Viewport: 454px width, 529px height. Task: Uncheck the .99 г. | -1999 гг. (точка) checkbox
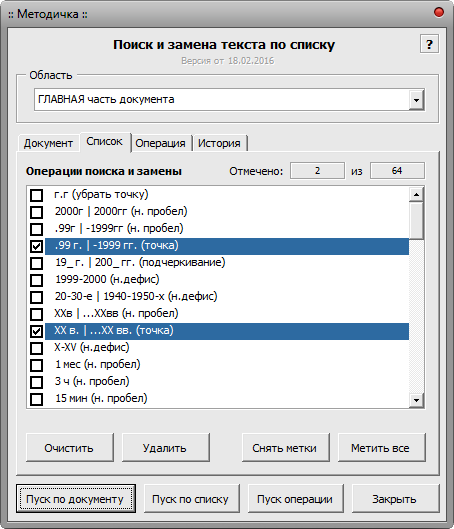tap(36, 246)
